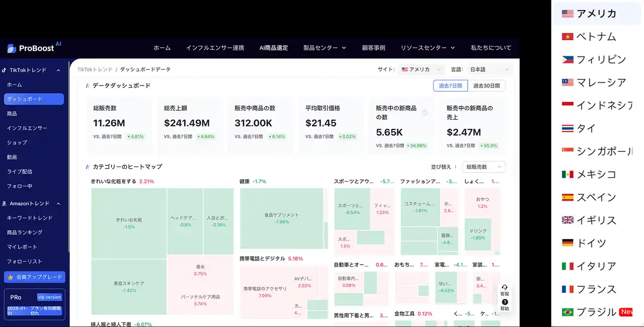Switch to 過去30日間 time range
The height and width of the screenshot is (327, 644).
click(487, 86)
